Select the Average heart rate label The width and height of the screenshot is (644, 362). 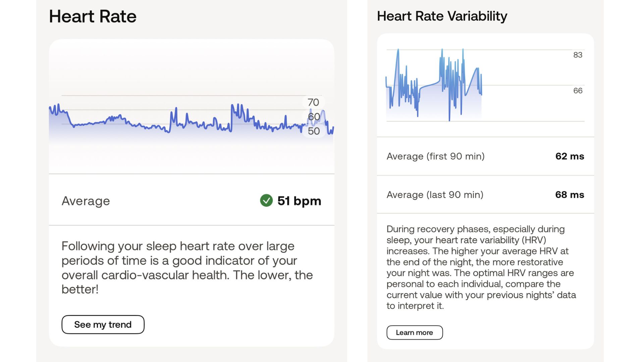click(x=86, y=201)
